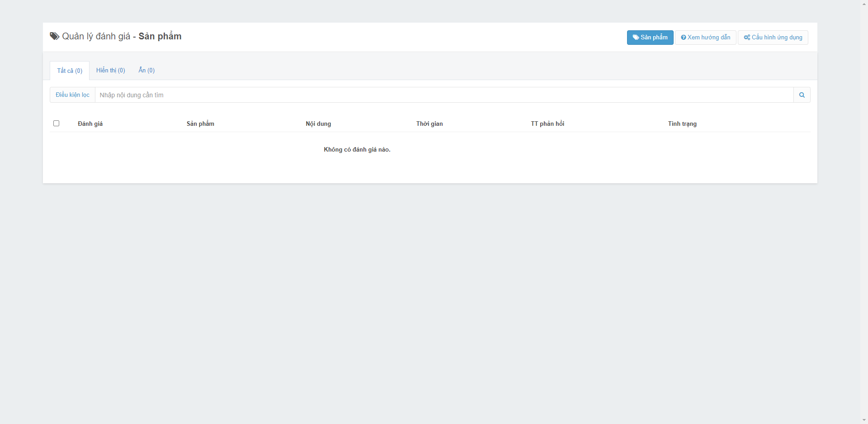Click the blue Sản phẩm tag button

[x=650, y=38]
